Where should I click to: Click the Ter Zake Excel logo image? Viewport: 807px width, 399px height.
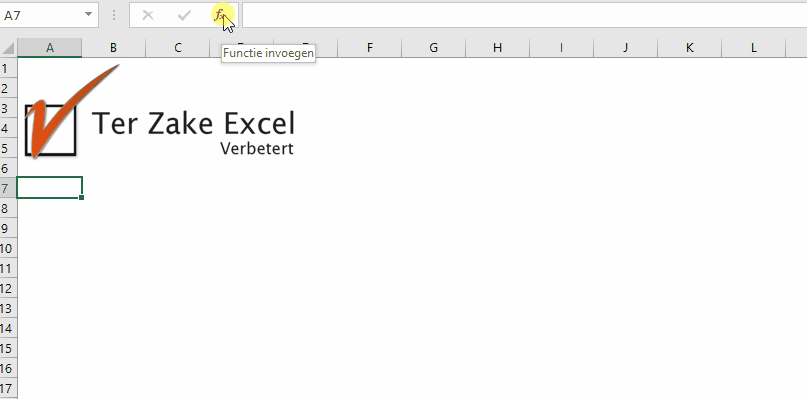click(x=160, y=111)
